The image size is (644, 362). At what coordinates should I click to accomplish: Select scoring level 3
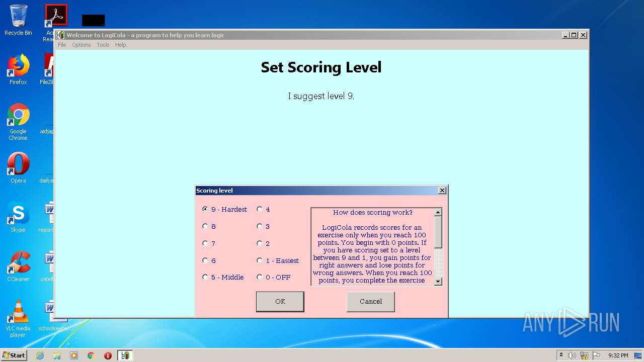[264, 226]
